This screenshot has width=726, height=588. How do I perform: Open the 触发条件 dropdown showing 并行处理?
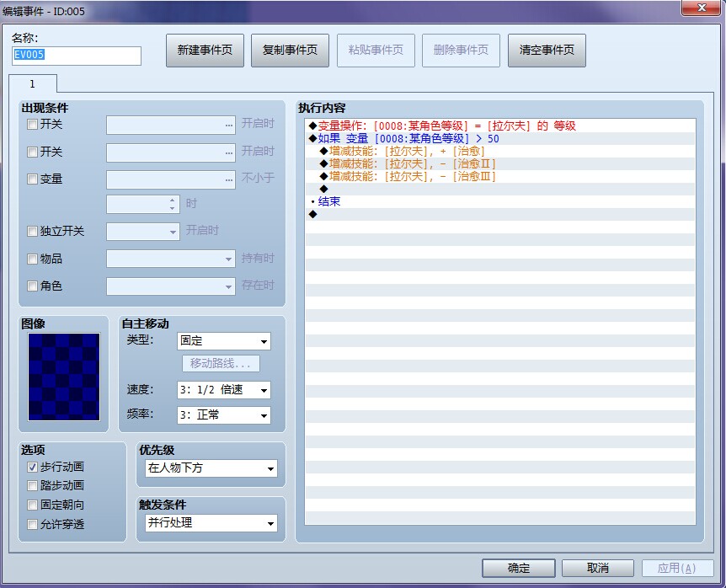tap(211, 523)
